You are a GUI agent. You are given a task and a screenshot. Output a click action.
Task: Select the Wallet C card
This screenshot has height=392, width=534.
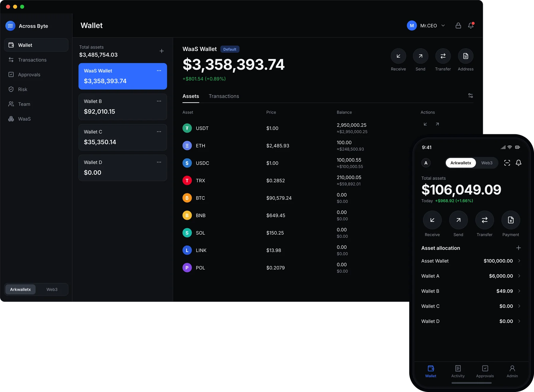point(123,137)
